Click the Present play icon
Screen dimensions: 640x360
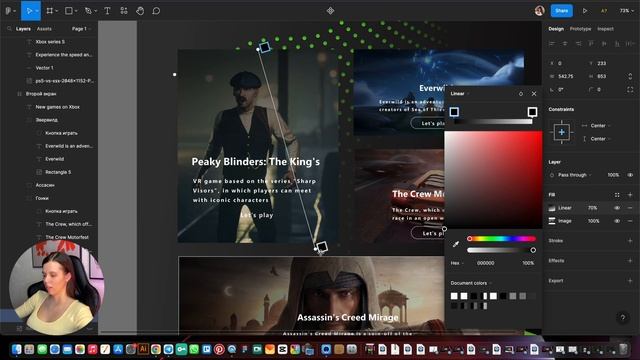(x=584, y=11)
